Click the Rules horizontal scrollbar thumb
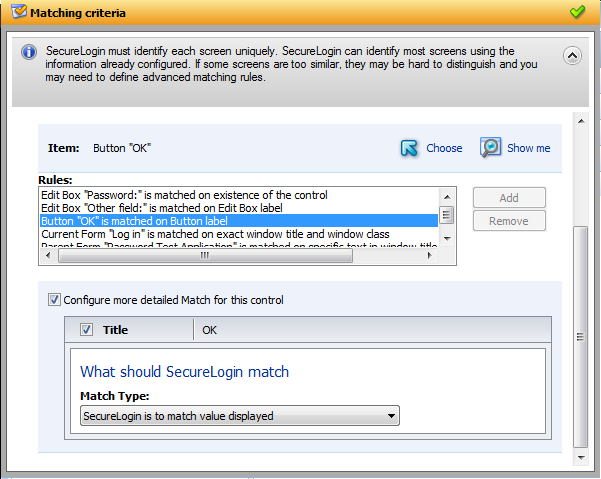This screenshot has height=479, width=601. 204,255
